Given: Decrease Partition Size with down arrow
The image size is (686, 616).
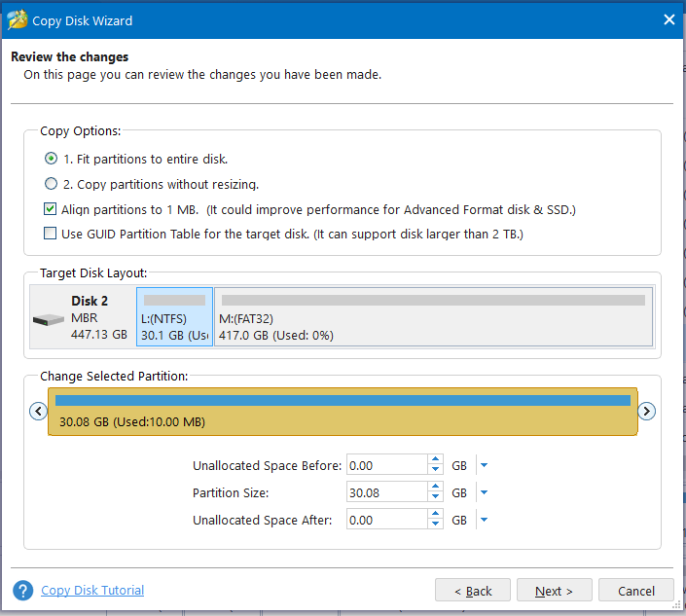Looking at the screenshot, I should [435, 496].
